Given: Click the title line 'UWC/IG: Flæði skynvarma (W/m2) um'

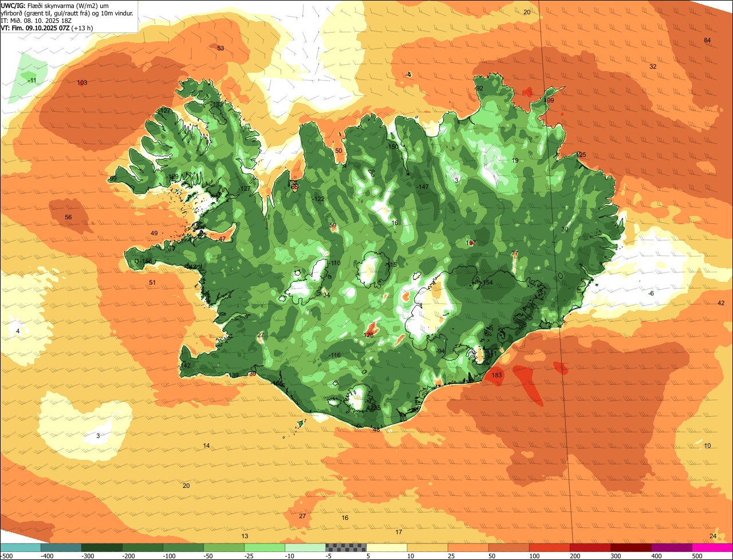Looking at the screenshot, I should coord(54,5).
